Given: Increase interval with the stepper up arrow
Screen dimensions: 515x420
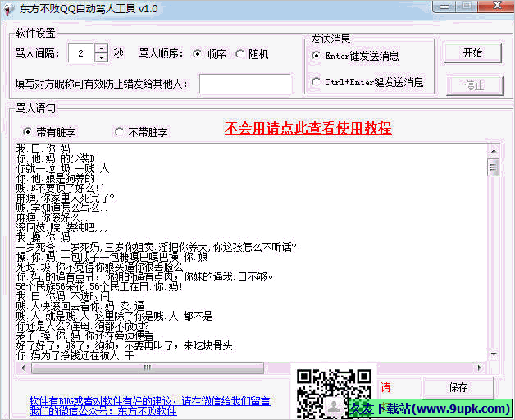Looking at the screenshot, I should point(101,48).
